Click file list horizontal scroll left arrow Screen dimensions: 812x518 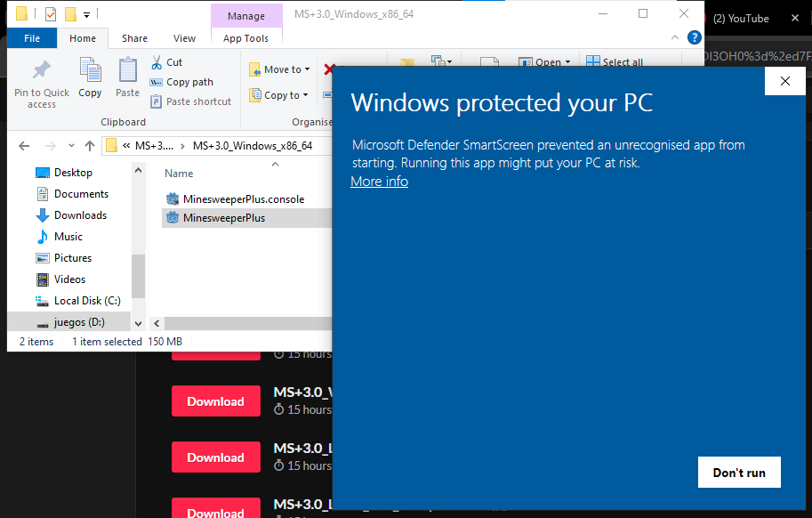[x=157, y=324]
